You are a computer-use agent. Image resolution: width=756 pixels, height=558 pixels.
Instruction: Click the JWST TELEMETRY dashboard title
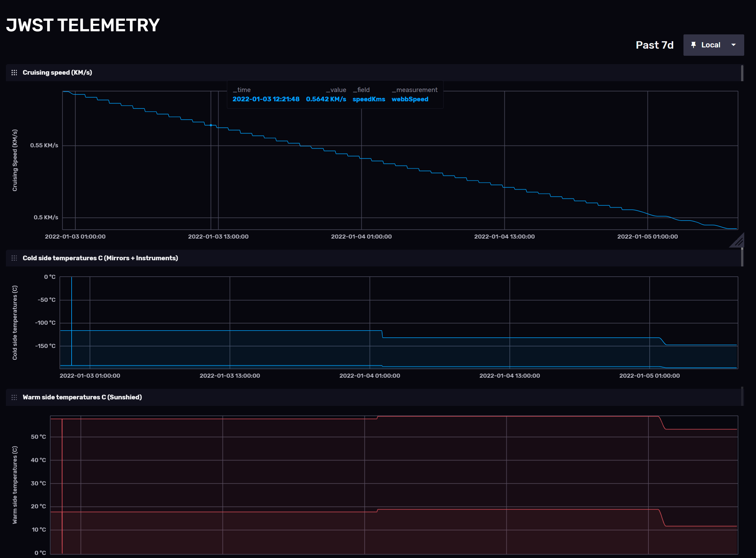(83, 25)
